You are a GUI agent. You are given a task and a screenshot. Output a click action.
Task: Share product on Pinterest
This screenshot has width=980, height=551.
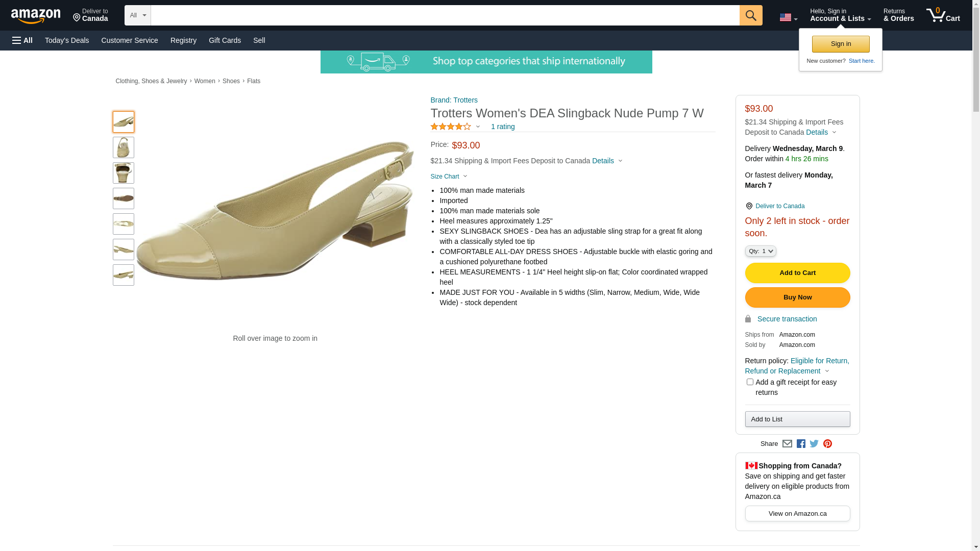point(827,444)
